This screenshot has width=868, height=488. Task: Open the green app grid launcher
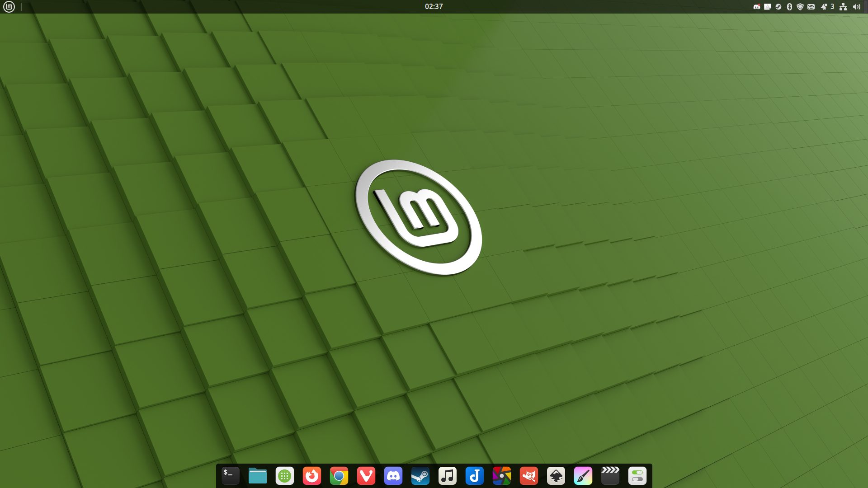(284, 476)
